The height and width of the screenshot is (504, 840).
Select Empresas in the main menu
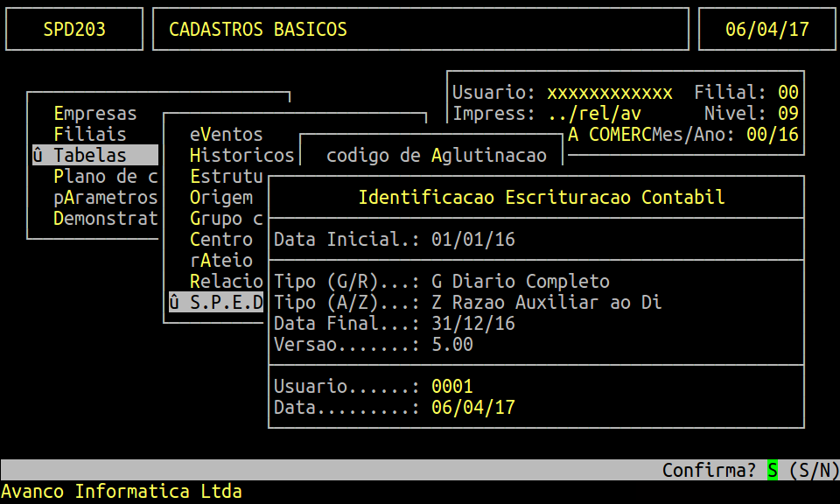tap(95, 114)
